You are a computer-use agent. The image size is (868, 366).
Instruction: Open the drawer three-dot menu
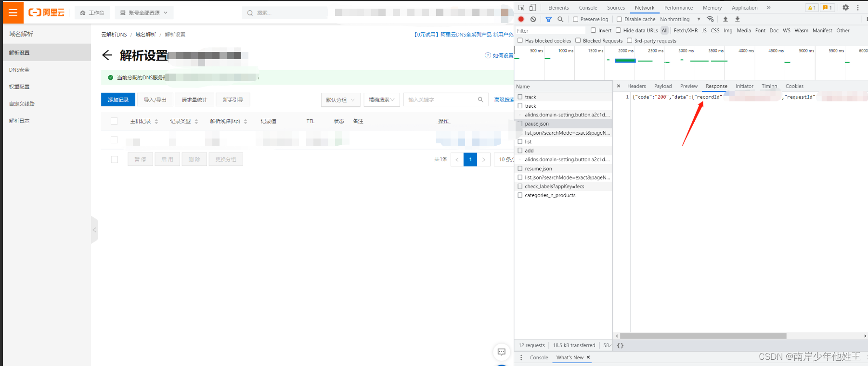(x=521, y=357)
